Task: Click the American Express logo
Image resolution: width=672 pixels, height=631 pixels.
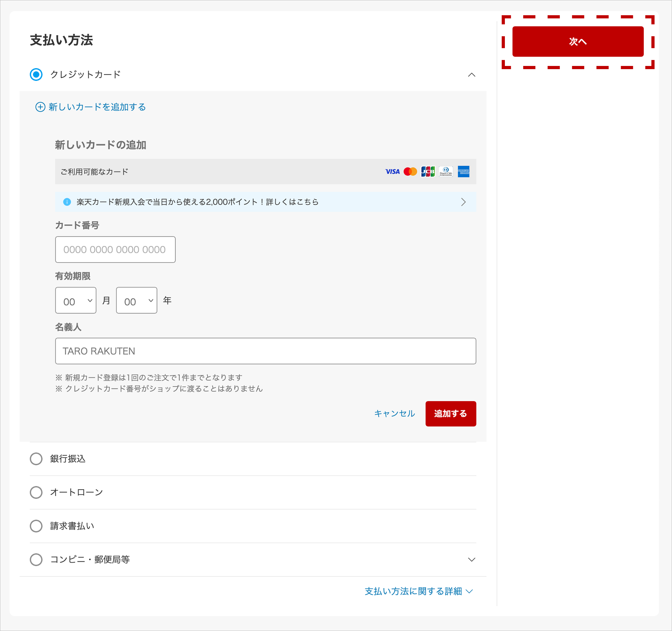Action: [463, 172]
